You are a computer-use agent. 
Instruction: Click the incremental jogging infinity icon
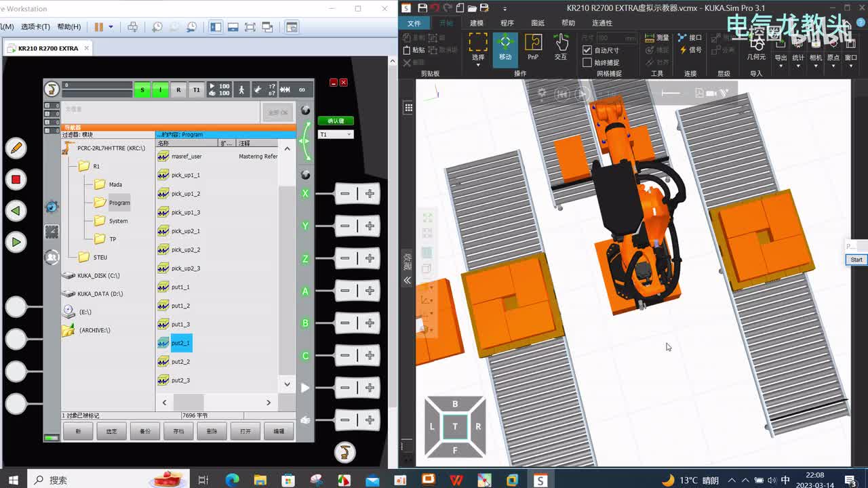[x=302, y=89]
